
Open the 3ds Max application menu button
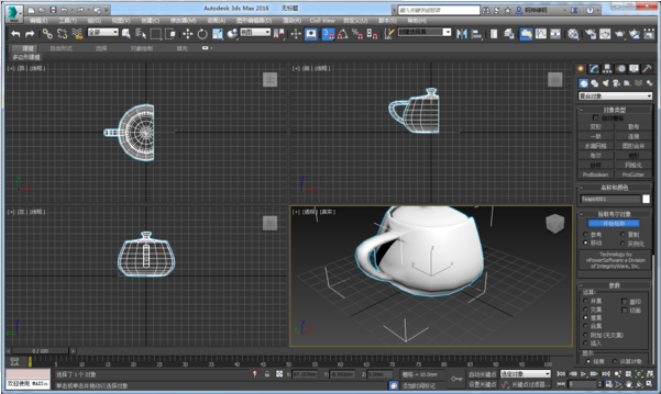pyautogui.click(x=13, y=13)
